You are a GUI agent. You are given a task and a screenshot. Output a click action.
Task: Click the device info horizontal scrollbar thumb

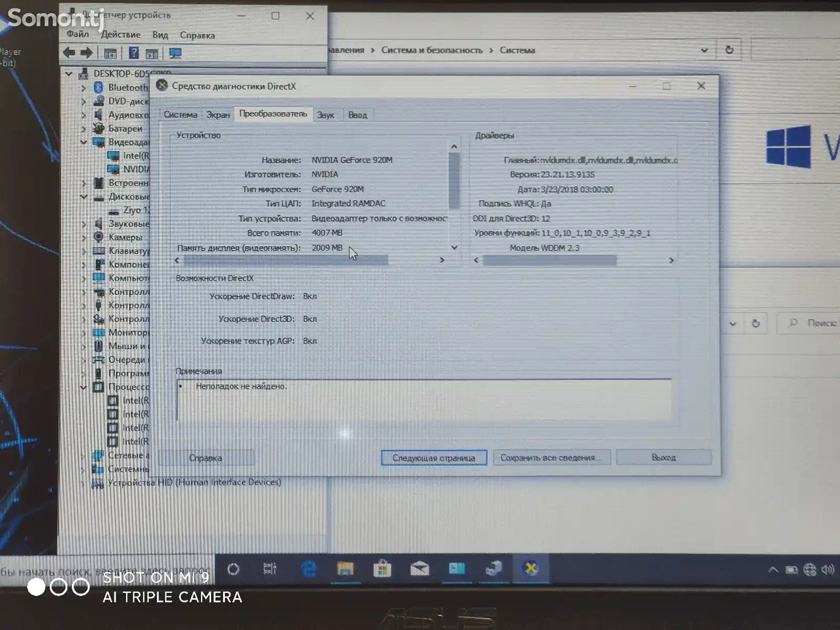click(286, 260)
